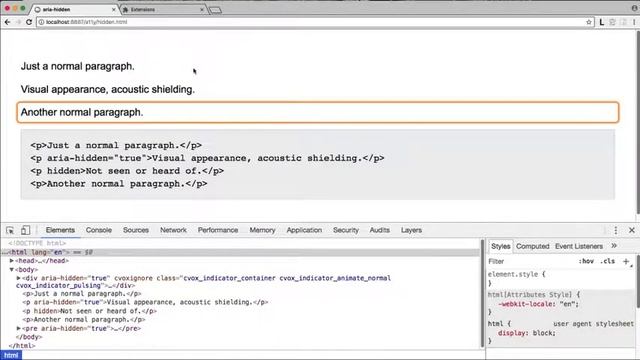Image resolution: width=640 pixels, height=360 pixels.
Task: Click the page's vertical scrollbar
Action: tap(638, 122)
